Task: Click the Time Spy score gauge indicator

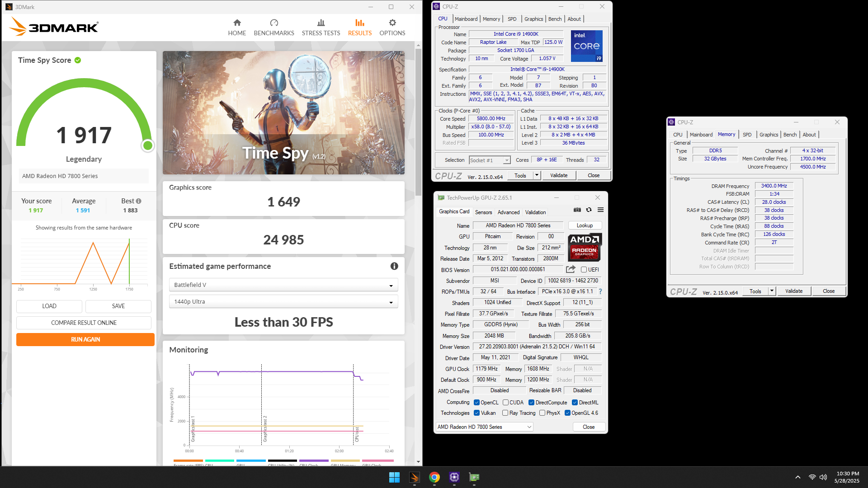Action: (148, 145)
